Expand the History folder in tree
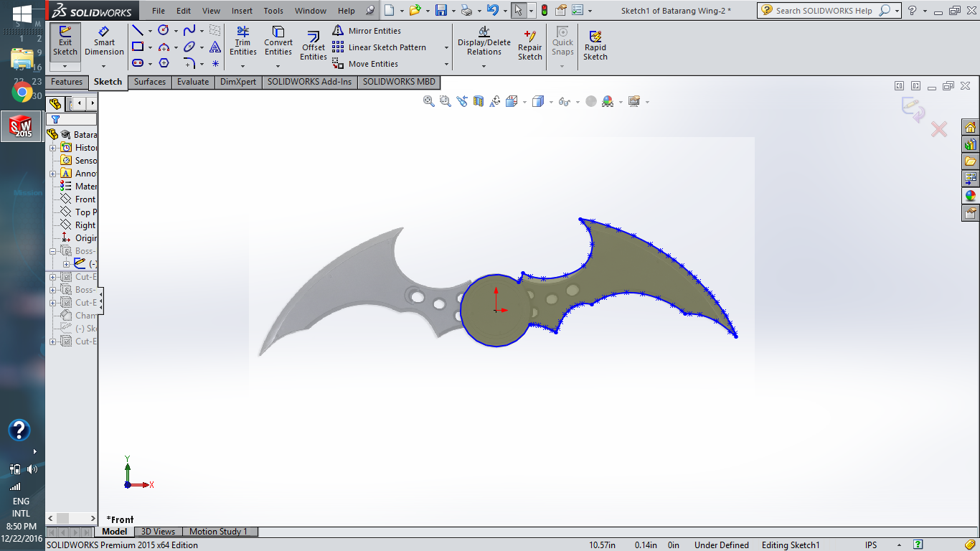Image resolution: width=980 pixels, height=551 pixels. pyautogui.click(x=53, y=148)
